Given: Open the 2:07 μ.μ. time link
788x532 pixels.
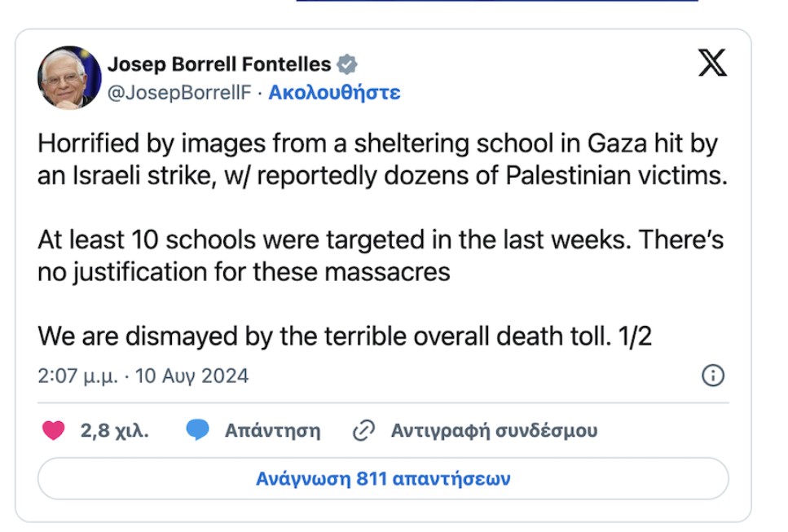Looking at the screenshot, I should click(78, 376).
